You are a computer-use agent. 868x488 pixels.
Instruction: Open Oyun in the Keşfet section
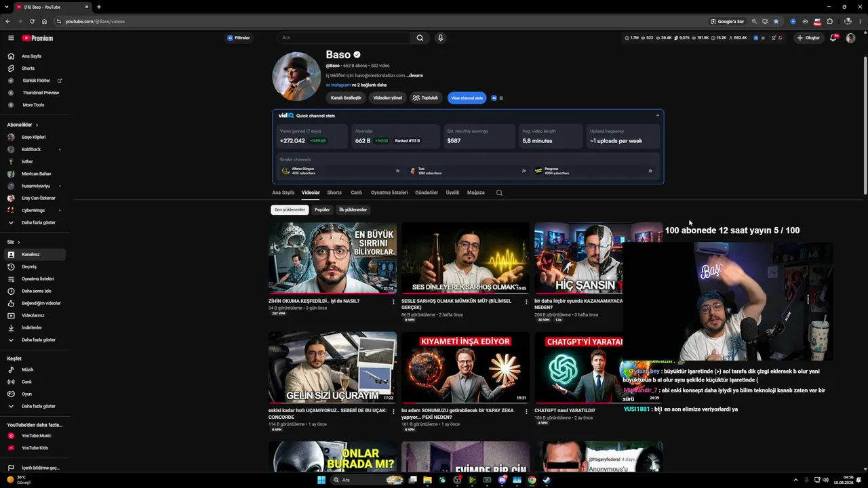point(35,394)
